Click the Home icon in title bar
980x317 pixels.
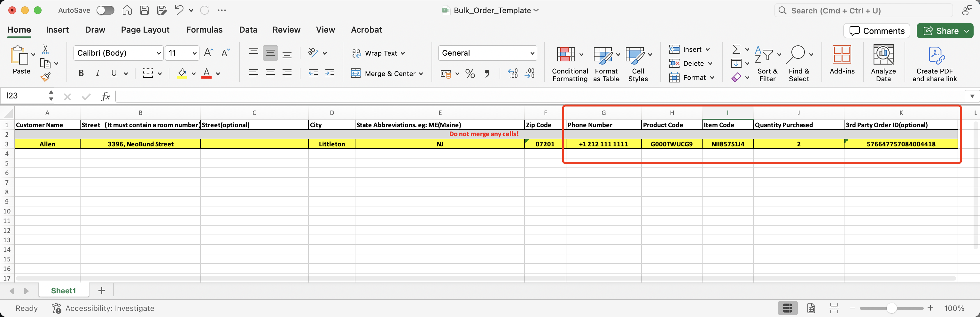pos(127,10)
